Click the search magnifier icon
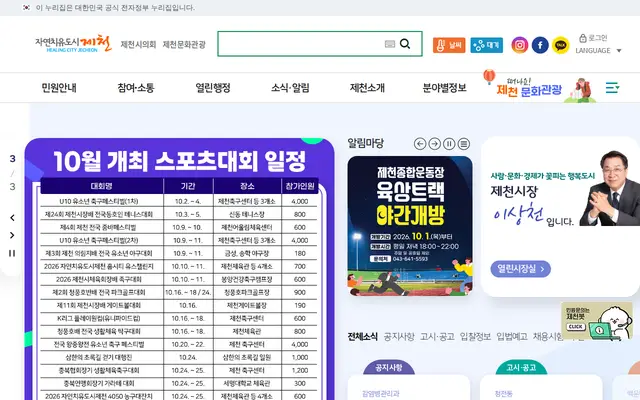This screenshot has width=640, height=400. tap(405, 43)
